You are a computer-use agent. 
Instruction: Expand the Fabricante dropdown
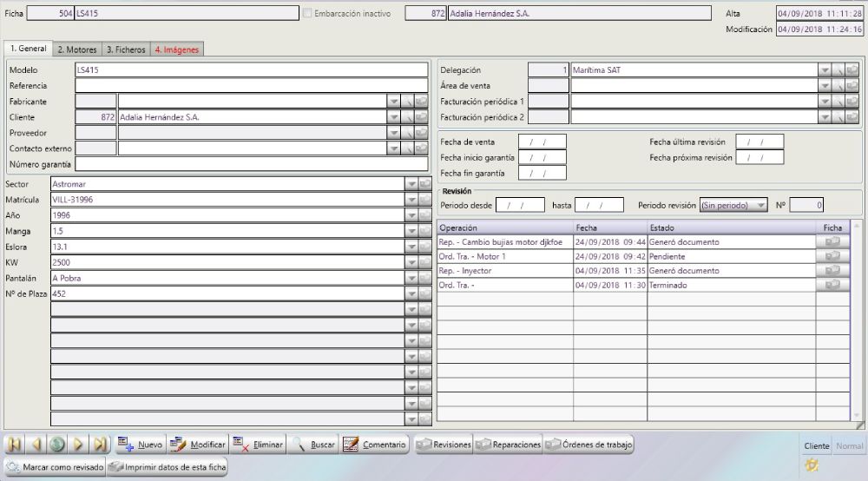(391, 102)
